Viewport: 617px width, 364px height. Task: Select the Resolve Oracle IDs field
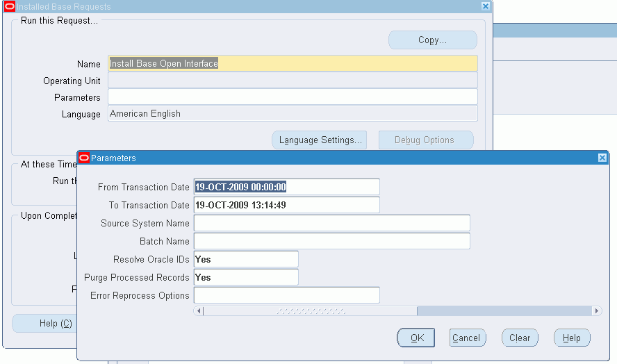(x=246, y=259)
